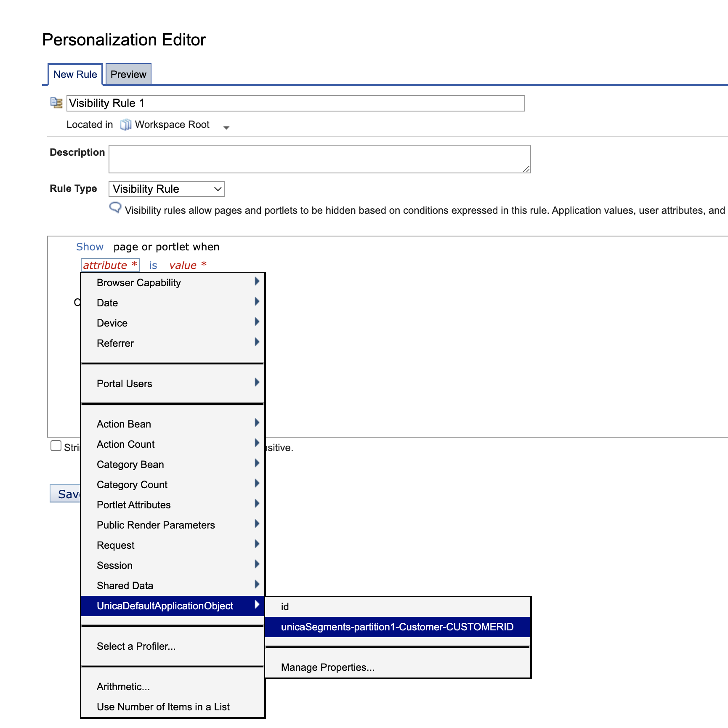Select the New Rule tab

(75, 74)
